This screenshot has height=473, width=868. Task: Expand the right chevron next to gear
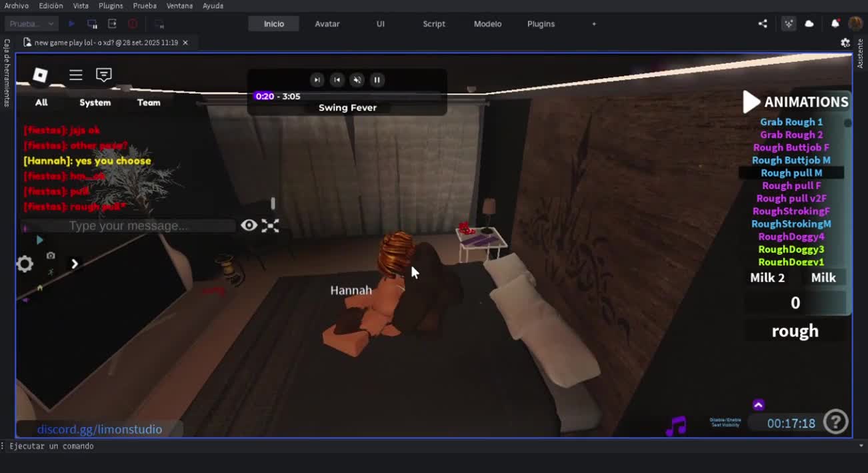(x=75, y=264)
